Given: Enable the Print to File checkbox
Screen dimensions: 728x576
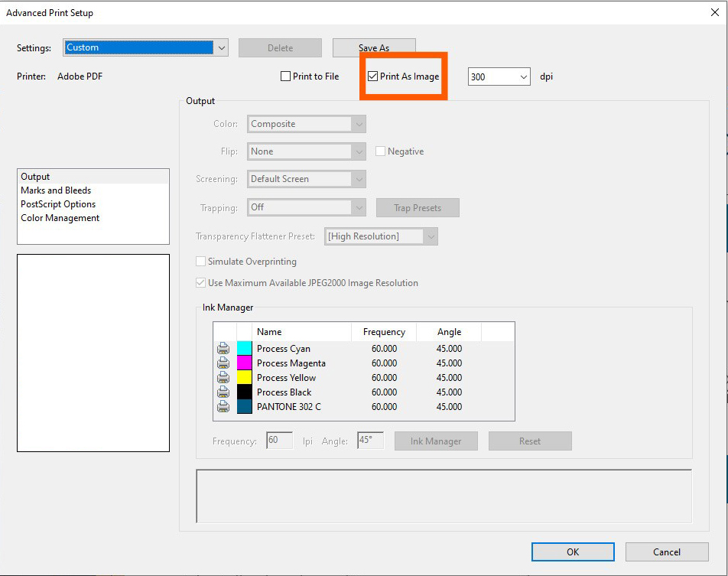Looking at the screenshot, I should point(285,76).
